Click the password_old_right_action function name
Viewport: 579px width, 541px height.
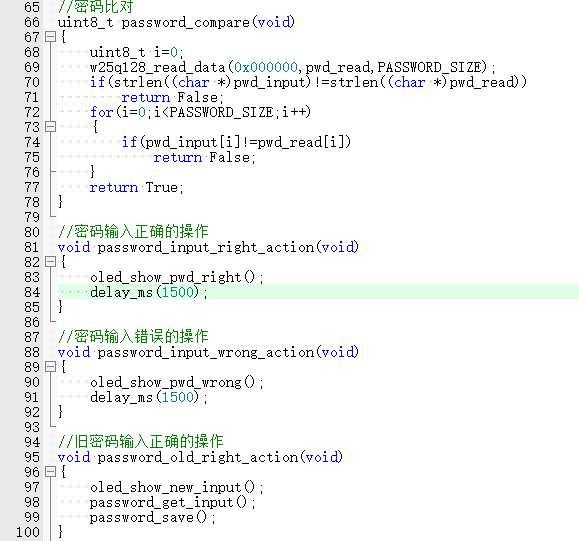tap(198, 458)
